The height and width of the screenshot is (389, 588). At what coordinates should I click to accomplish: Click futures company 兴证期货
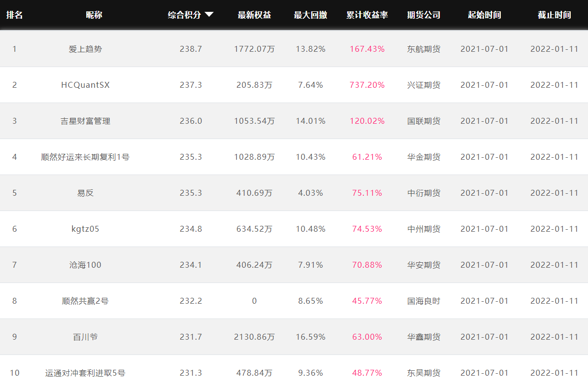pyautogui.click(x=424, y=85)
